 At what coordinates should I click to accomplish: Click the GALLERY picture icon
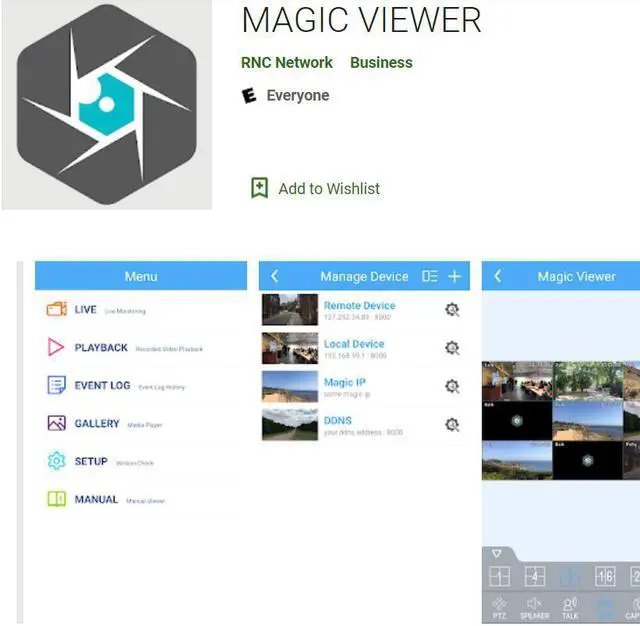[56, 424]
